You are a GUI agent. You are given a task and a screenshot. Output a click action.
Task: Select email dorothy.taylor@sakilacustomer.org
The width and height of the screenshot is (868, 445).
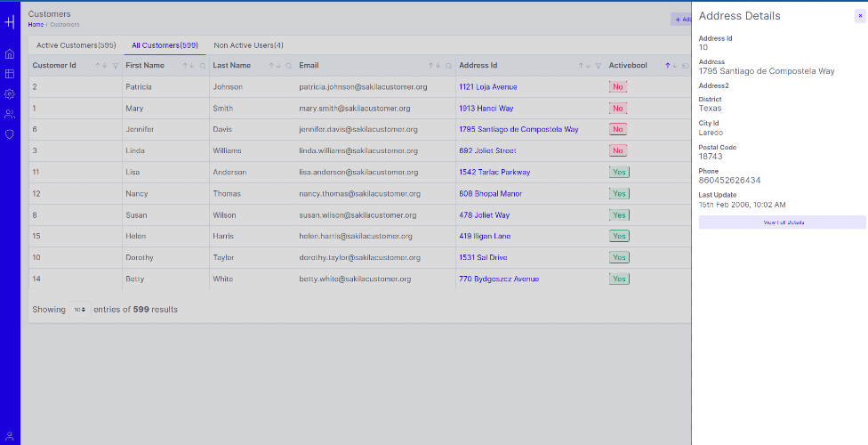[360, 258]
